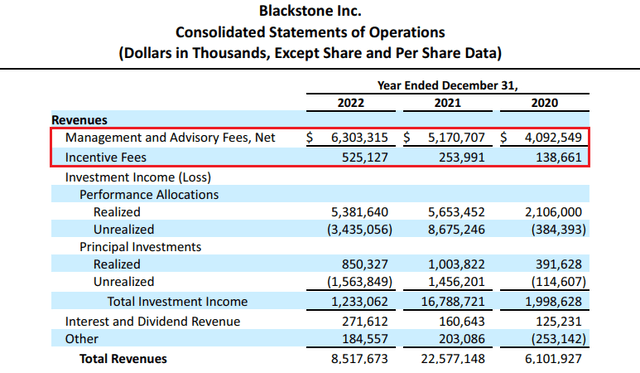Select Unrealized value (1,563,849)
Screen dimensions: 640x373
[x=360, y=282]
